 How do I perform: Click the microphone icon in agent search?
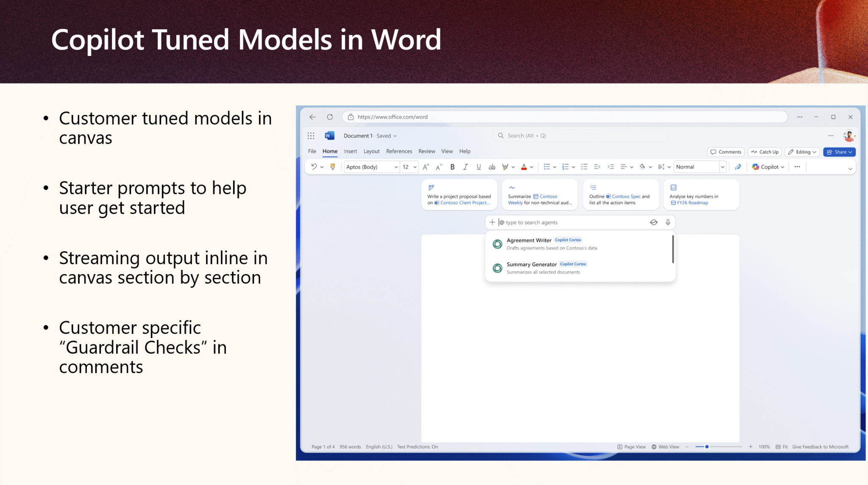[668, 222]
